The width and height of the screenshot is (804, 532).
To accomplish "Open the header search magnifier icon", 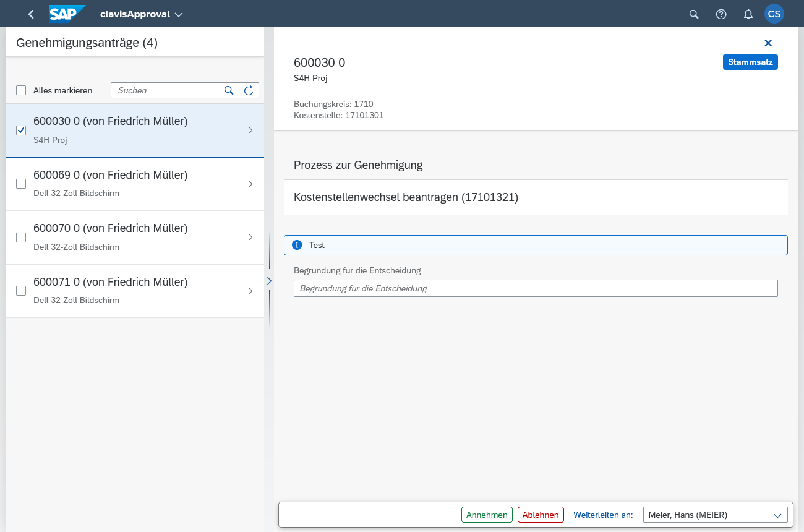I will tap(694, 14).
